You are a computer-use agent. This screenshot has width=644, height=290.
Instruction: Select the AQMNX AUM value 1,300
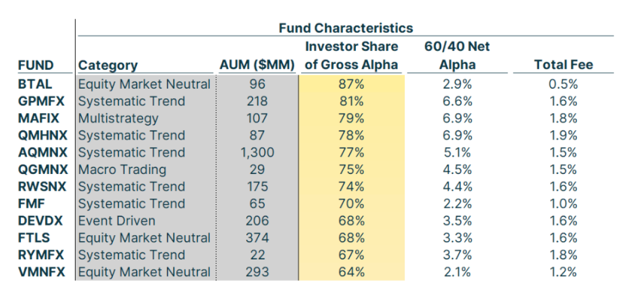coord(257,153)
